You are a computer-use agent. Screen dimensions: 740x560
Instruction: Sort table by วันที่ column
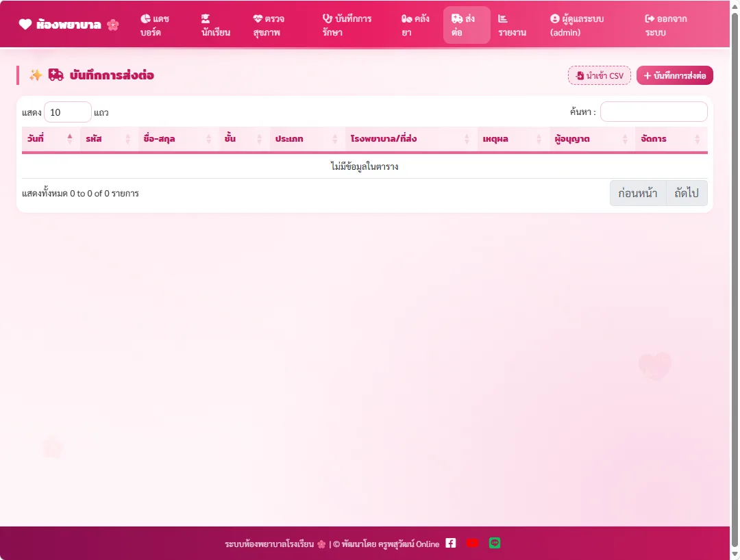click(x=51, y=138)
